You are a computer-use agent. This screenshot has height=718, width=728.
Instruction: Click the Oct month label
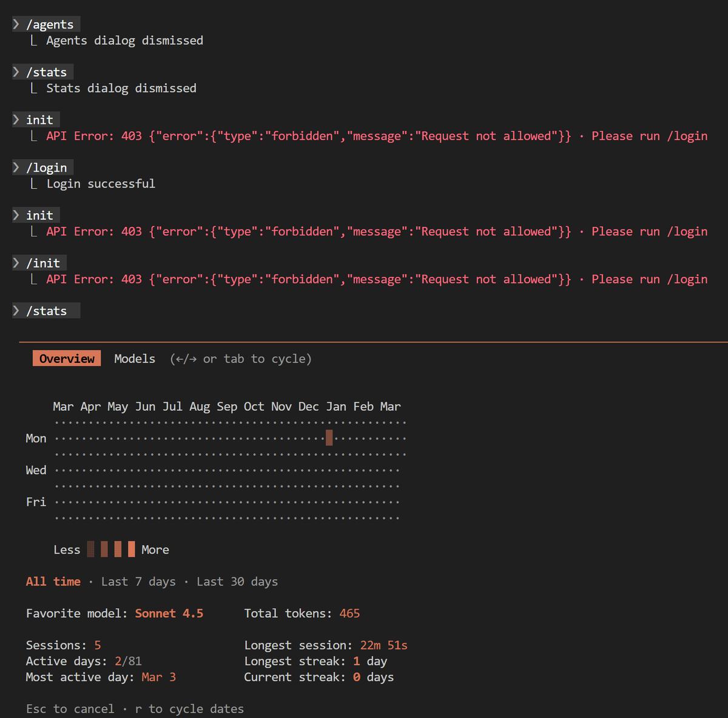[x=254, y=407]
